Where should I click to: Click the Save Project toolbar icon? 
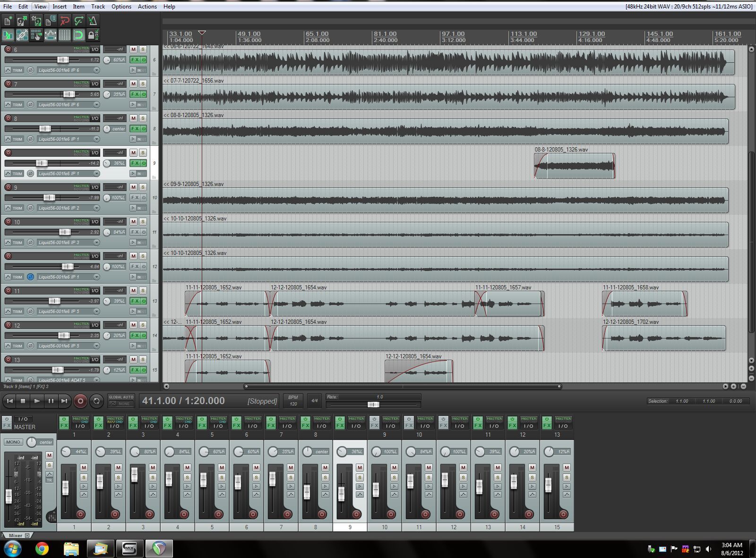[36, 20]
